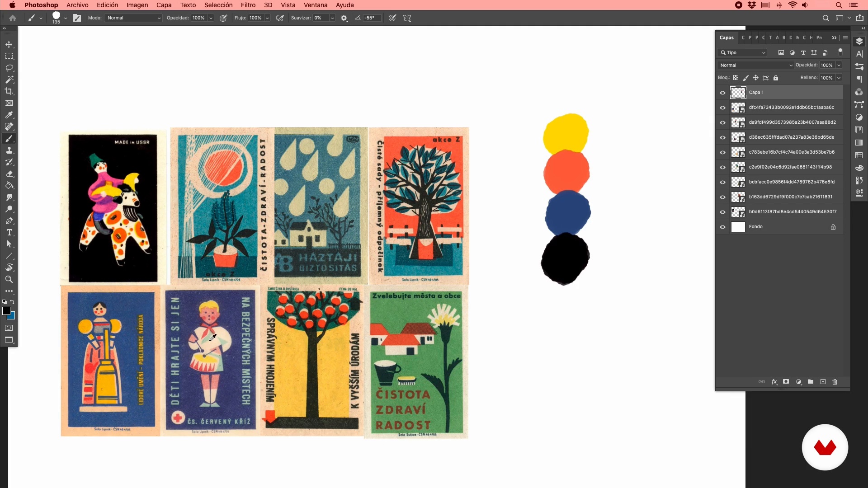
Task: Select the Crop tool
Action: 9,91
